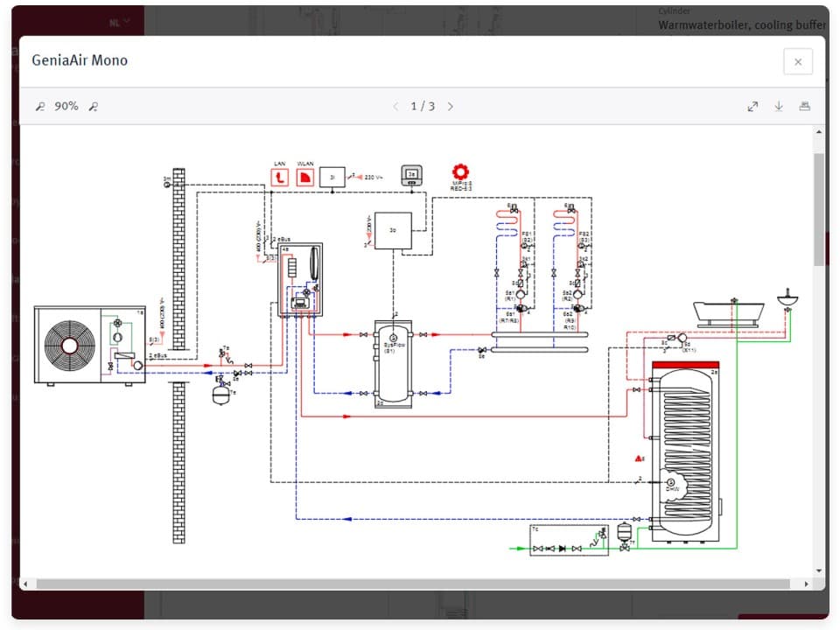
Task: Click the vertical scrollbar thumb
Action: pyautogui.click(x=818, y=210)
